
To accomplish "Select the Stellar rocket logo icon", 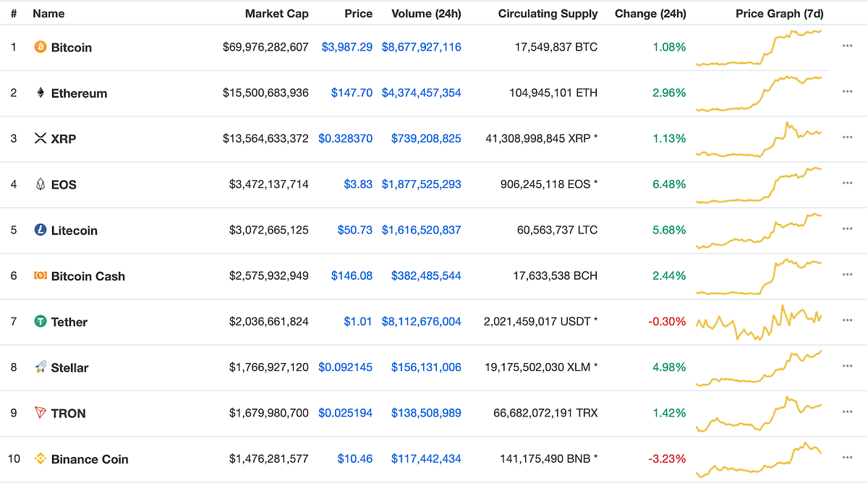I will 40,367.
